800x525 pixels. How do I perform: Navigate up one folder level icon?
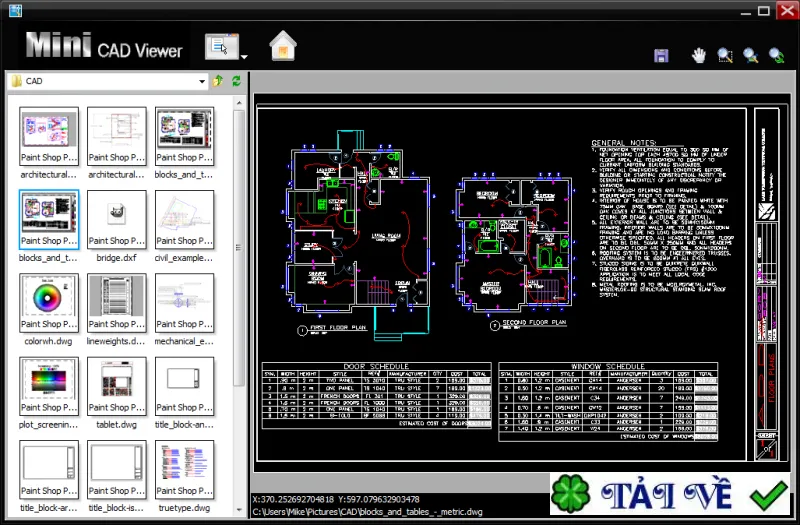point(218,81)
